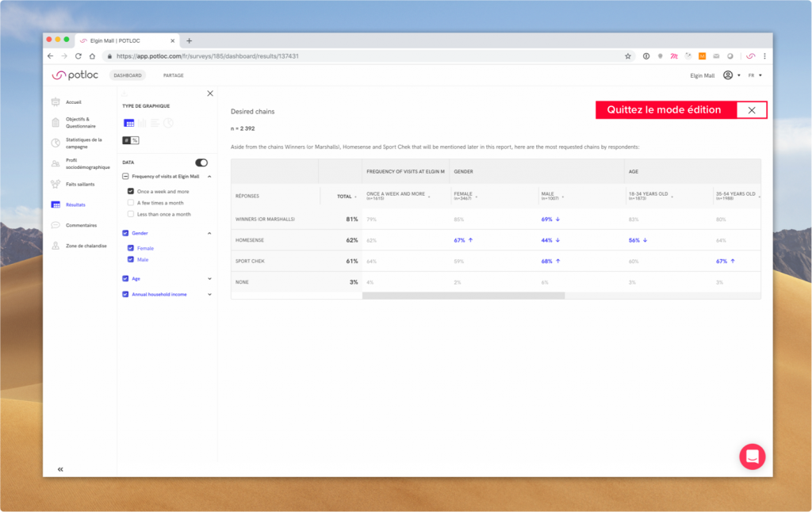Click the orange M extension icon
This screenshot has width=812, height=512.
(x=703, y=56)
